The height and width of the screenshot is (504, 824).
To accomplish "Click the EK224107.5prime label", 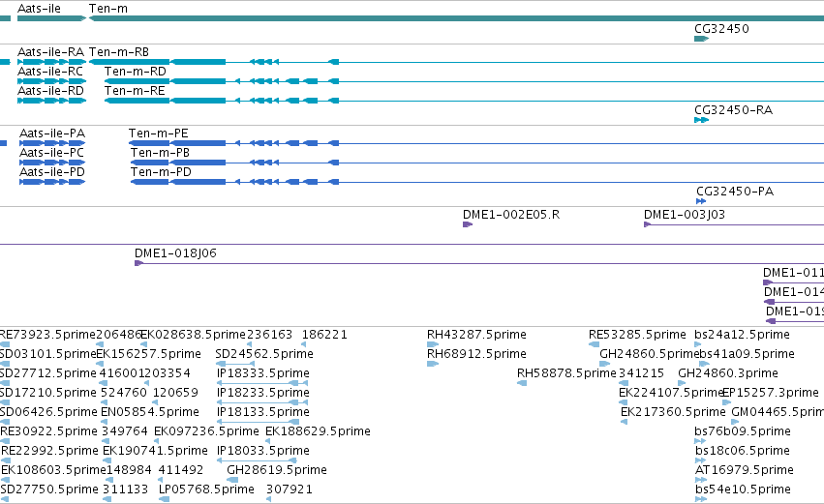I will (x=672, y=393).
